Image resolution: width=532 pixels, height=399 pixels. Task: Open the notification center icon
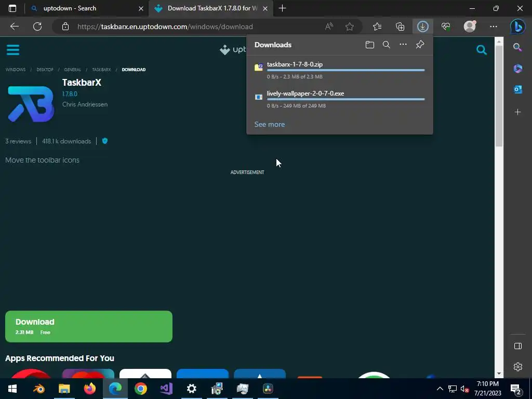point(516,389)
